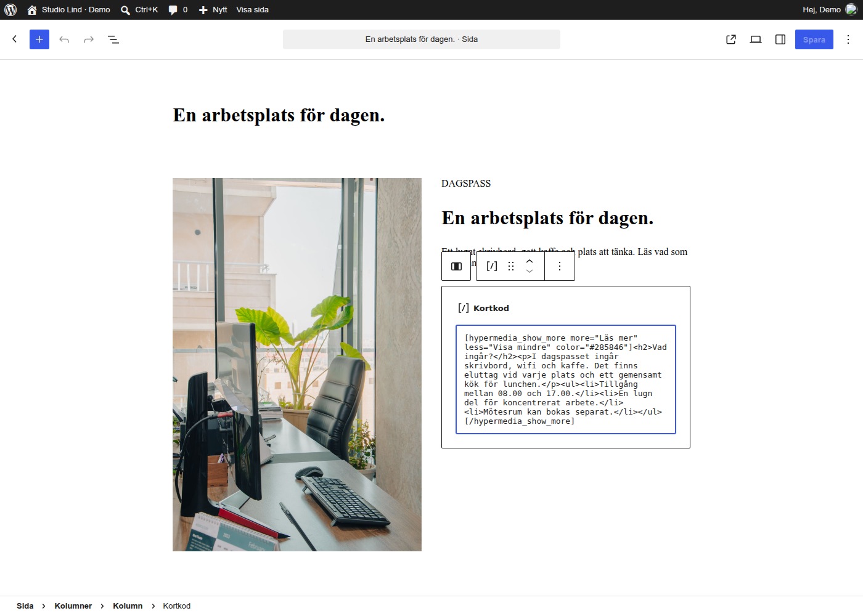Open the Hej, Demo account menu
Viewport: 863px width, 616px height.
point(830,10)
